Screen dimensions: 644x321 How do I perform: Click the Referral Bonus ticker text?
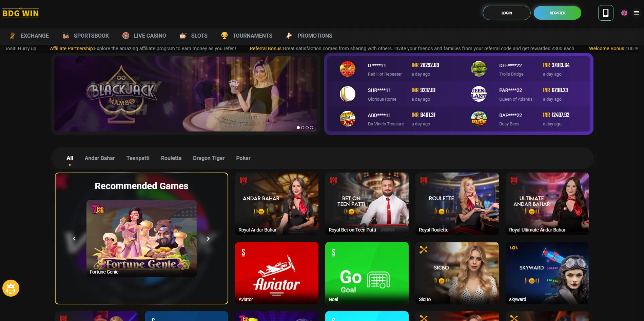click(412, 48)
